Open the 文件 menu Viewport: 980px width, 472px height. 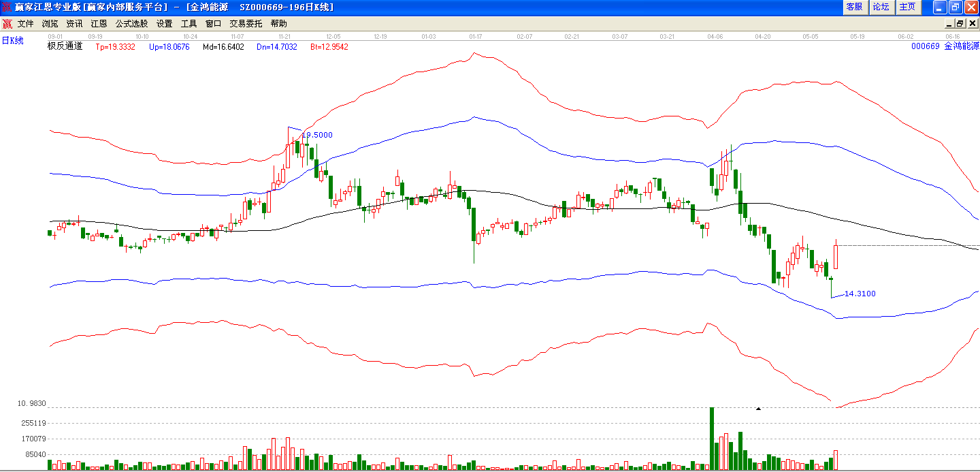coord(26,23)
